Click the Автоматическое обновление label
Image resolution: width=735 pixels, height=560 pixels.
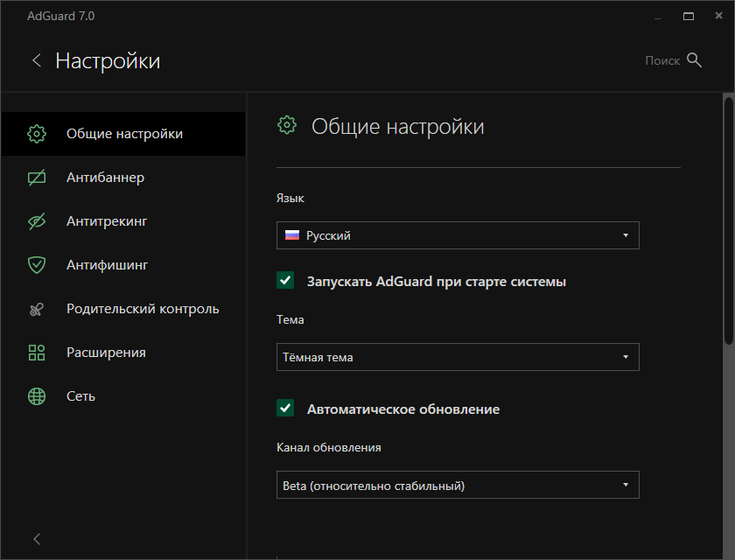click(403, 409)
